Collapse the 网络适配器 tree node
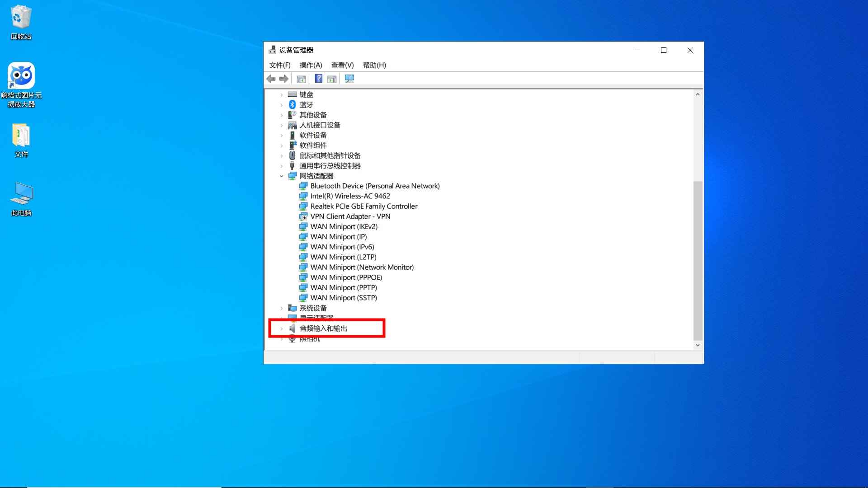The height and width of the screenshot is (488, 868). tap(281, 176)
